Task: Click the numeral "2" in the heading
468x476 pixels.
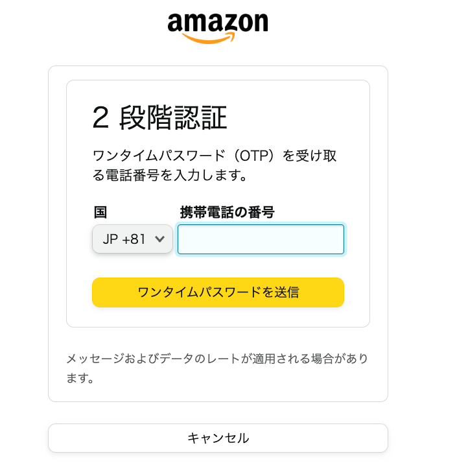Action: click(100, 118)
